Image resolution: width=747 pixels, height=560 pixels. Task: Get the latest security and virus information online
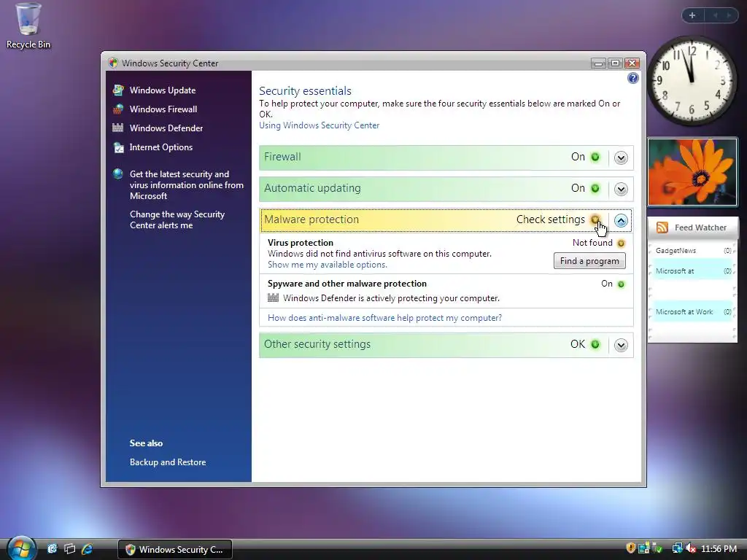point(186,184)
